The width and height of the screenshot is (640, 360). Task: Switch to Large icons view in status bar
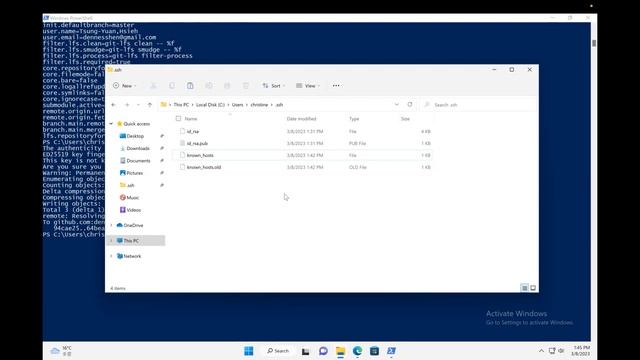click(x=533, y=288)
